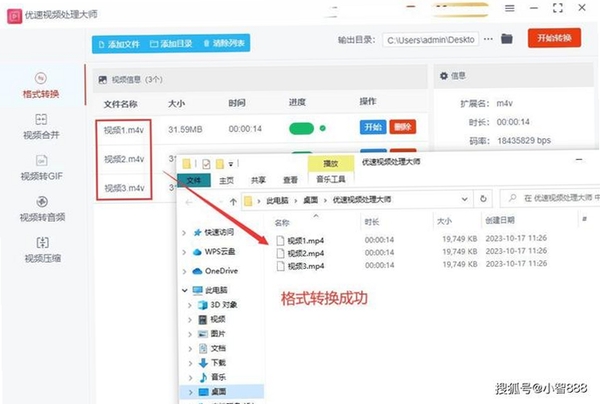Expand the 图片 folder tree node
This screenshot has height=404, width=600.
pyautogui.click(x=190, y=334)
